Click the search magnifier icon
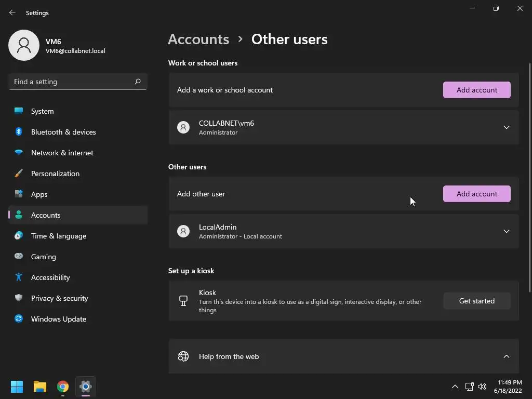Screen dimensions: 532x399 click(x=138, y=82)
